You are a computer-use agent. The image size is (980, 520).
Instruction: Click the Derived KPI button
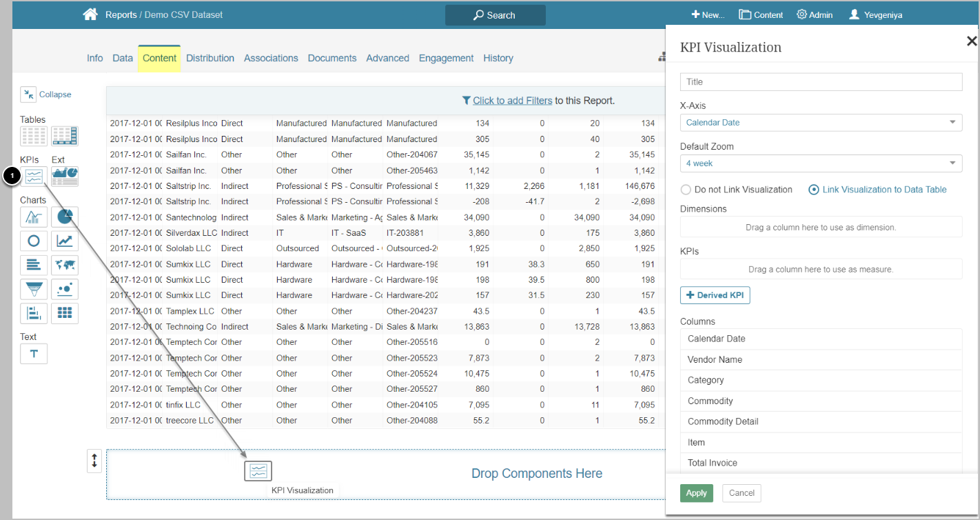pyautogui.click(x=715, y=295)
